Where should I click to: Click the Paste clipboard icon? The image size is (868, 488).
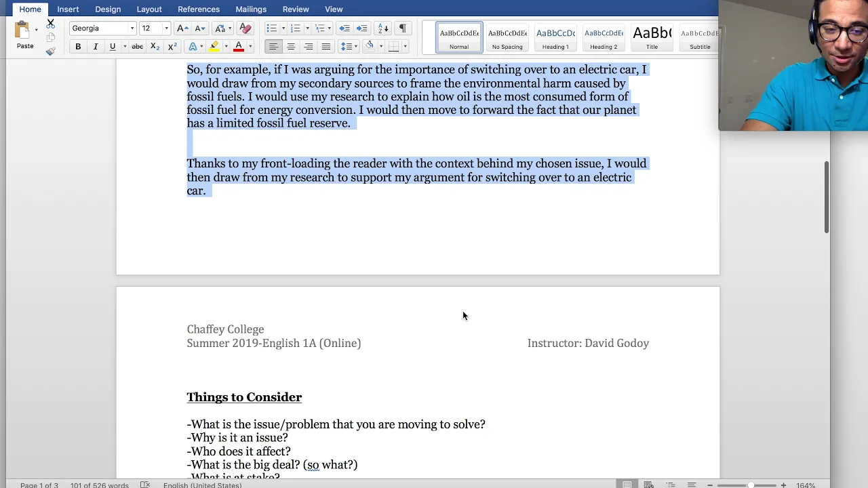22,30
